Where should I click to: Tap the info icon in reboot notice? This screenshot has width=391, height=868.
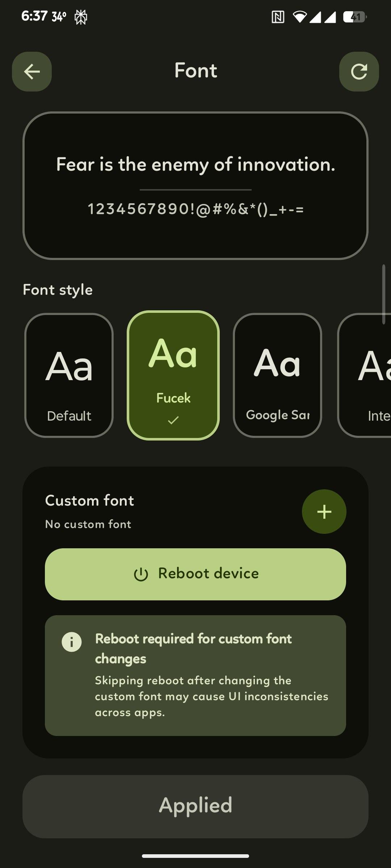(x=72, y=642)
